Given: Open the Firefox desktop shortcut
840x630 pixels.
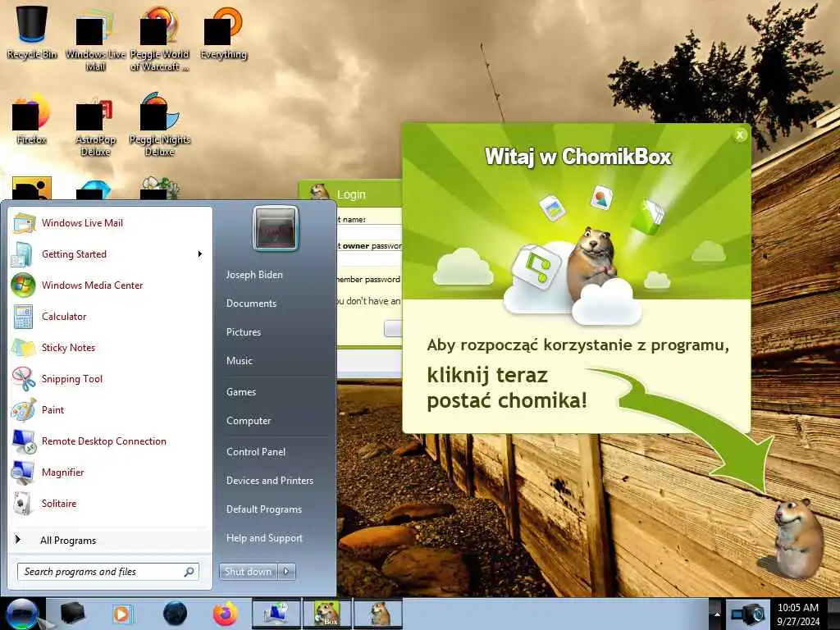Looking at the screenshot, I should click(x=31, y=120).
